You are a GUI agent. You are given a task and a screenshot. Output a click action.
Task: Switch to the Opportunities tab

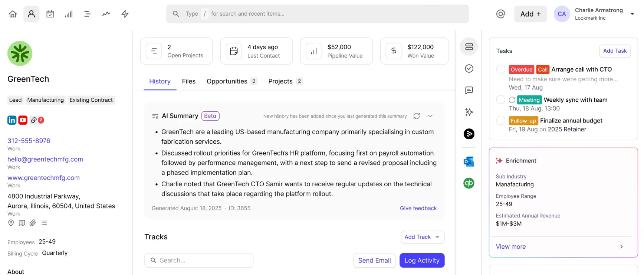coord(232,81)
